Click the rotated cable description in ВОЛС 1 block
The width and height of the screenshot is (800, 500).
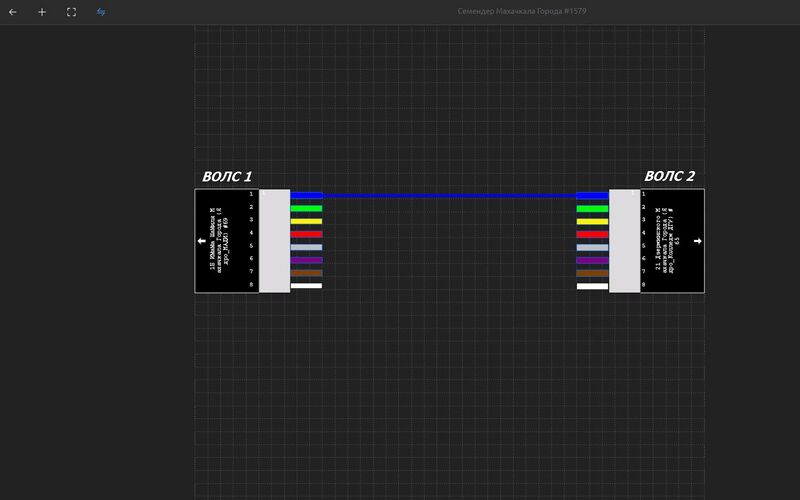[x=219, y=239]
